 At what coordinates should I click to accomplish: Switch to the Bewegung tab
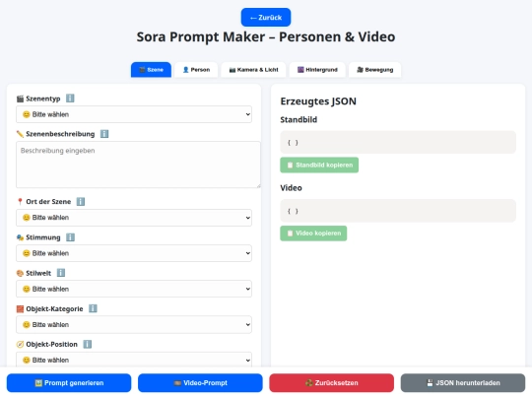(375, 70)
